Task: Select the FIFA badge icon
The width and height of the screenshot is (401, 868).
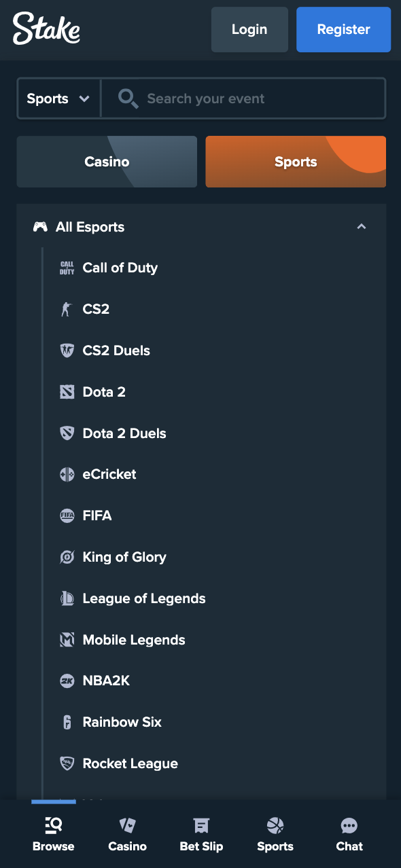Action: tap(67, 516)
